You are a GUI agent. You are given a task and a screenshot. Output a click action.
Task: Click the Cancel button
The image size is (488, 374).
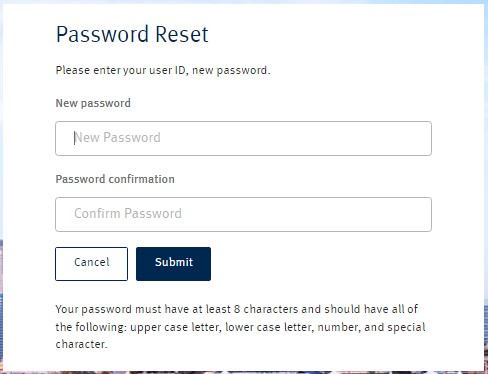pos(91,264)
